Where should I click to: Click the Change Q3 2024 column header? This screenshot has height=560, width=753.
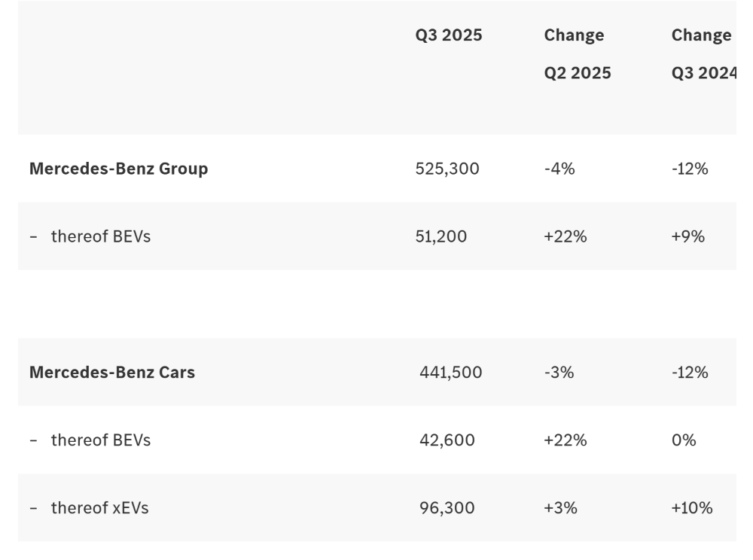tap(703, 54)
